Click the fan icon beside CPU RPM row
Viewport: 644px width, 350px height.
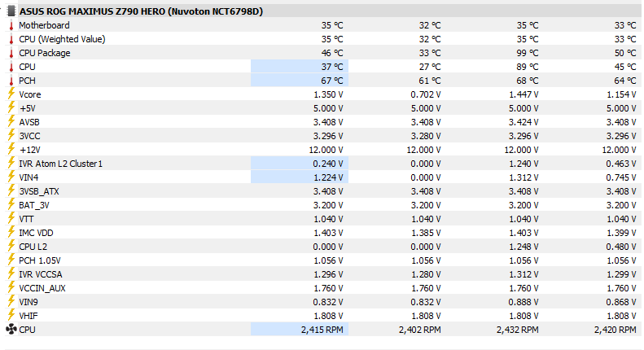click(x=11, y=330)
